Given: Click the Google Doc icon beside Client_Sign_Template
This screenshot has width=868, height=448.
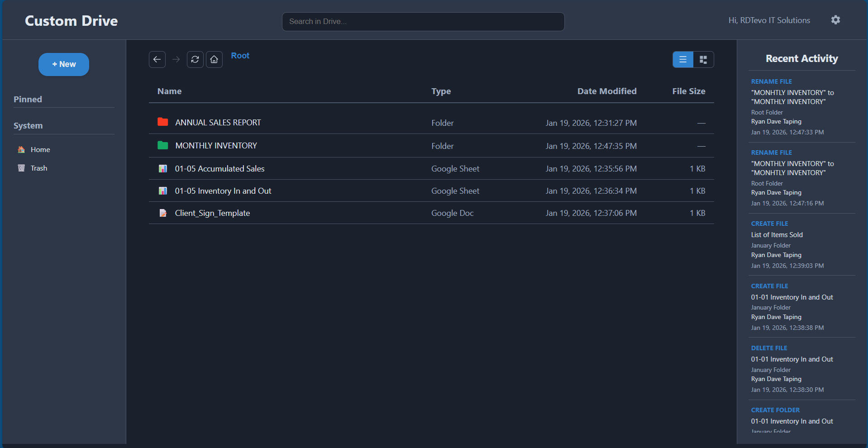Looking at the screenshot, I should 162,213.
